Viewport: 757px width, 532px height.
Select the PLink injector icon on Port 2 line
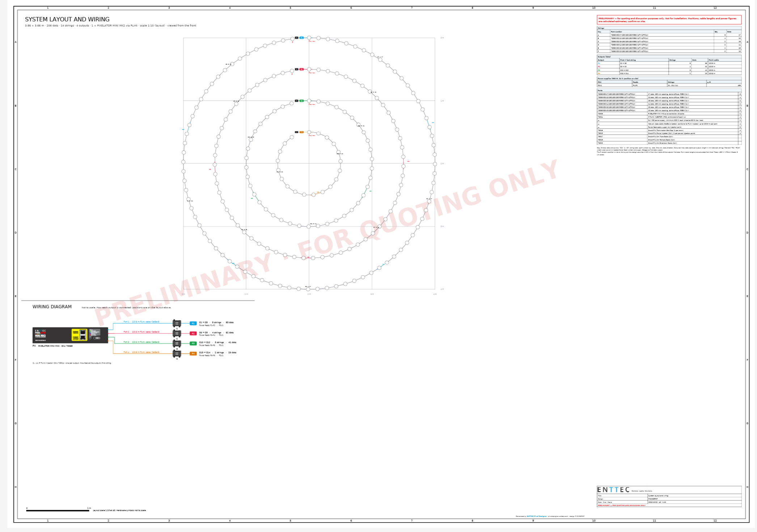click(x=177, y=333)
